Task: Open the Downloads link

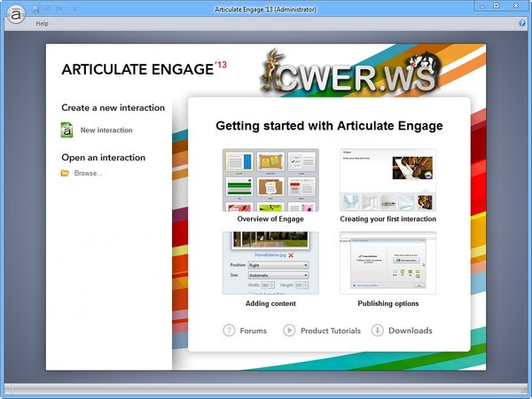Action: pyautogui.click(x=411, y=331)
